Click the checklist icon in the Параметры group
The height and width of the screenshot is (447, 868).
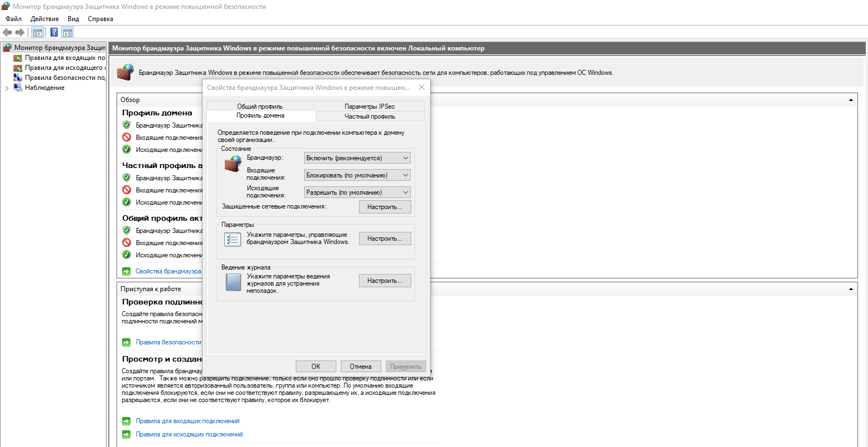(x=232, y=239)
